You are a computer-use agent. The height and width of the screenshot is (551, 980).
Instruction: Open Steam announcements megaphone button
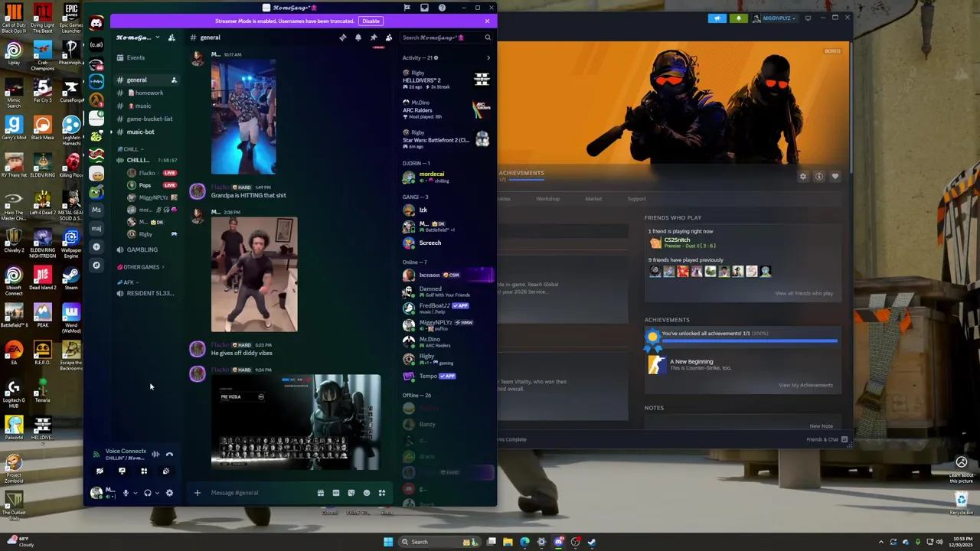pyautogui.click(x=717, y=18)
